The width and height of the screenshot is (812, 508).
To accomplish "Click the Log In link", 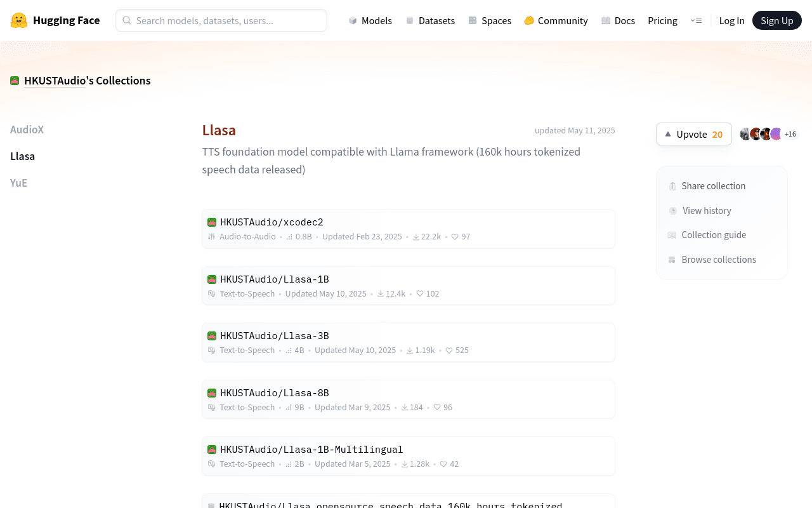I will pyautogui.click(x=732, y=20).
